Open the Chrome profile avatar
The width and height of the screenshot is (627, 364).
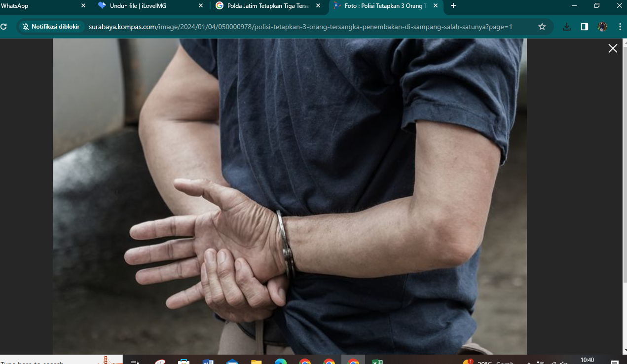tap(602, 27)
